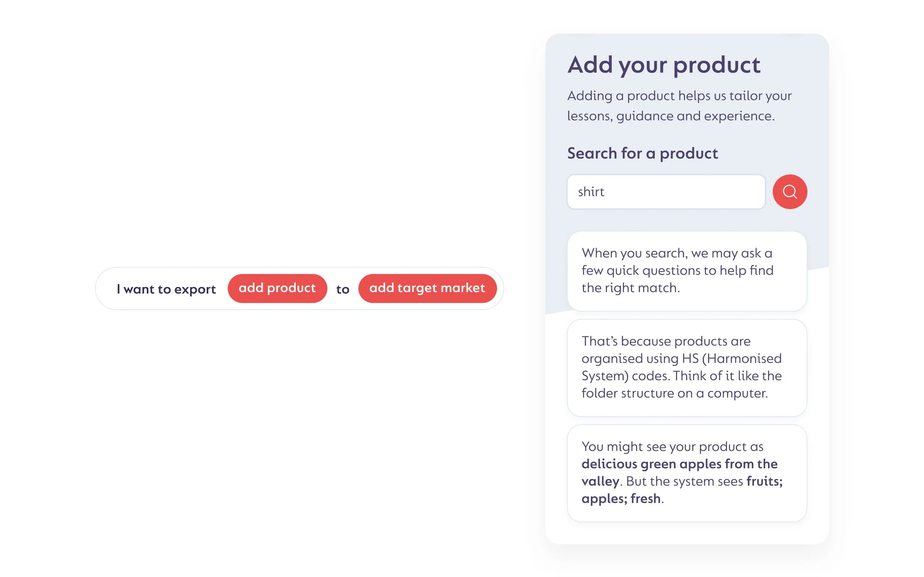Click the 'When you search' info card

(687, 271)
